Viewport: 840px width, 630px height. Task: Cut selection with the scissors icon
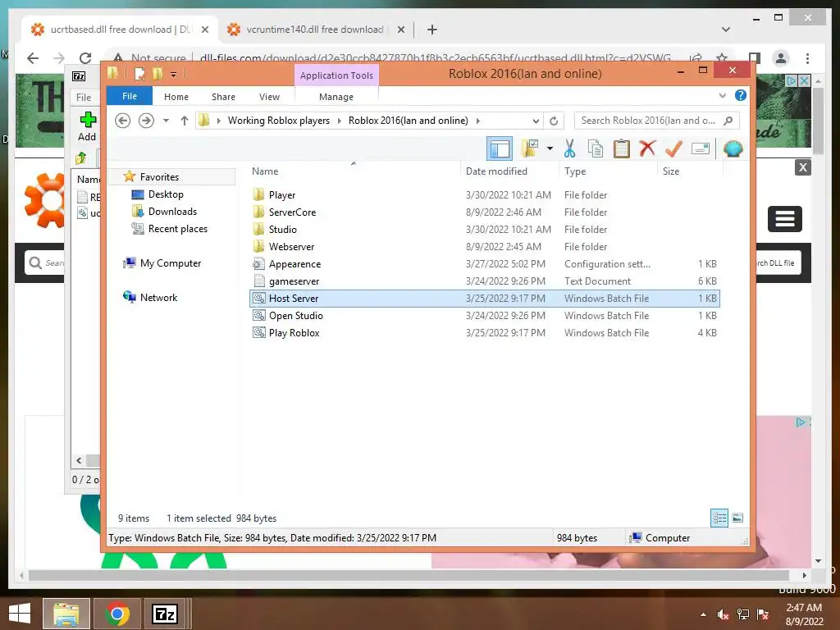coord(569,148)
